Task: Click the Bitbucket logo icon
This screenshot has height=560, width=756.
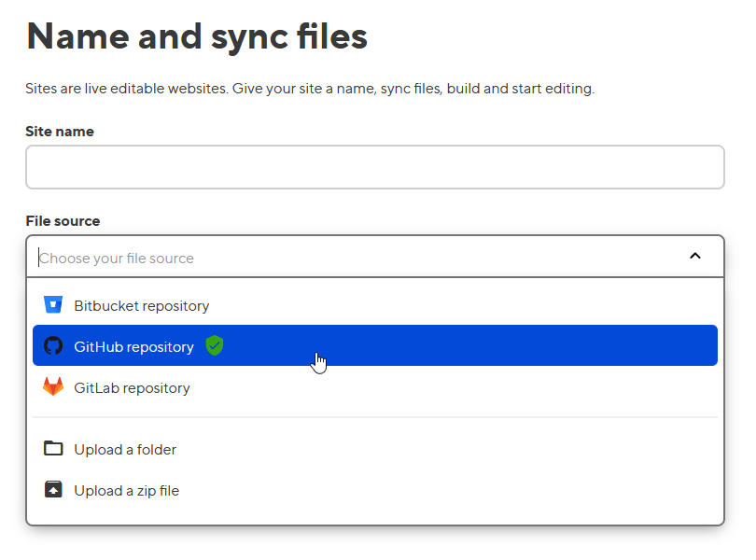Action: 53,305
